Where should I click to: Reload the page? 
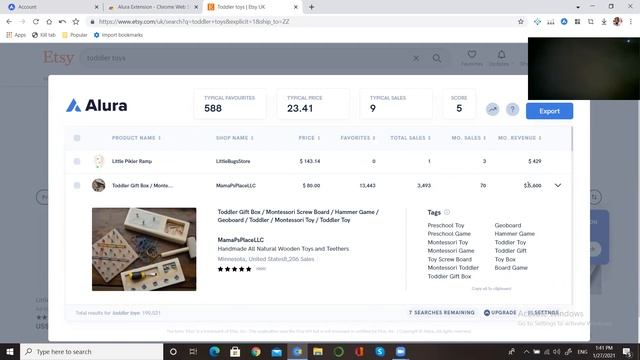[x=36, y=22]
